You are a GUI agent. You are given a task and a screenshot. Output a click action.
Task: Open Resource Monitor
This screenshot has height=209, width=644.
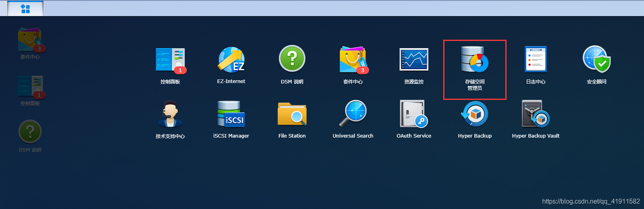(x=414, y=59)
